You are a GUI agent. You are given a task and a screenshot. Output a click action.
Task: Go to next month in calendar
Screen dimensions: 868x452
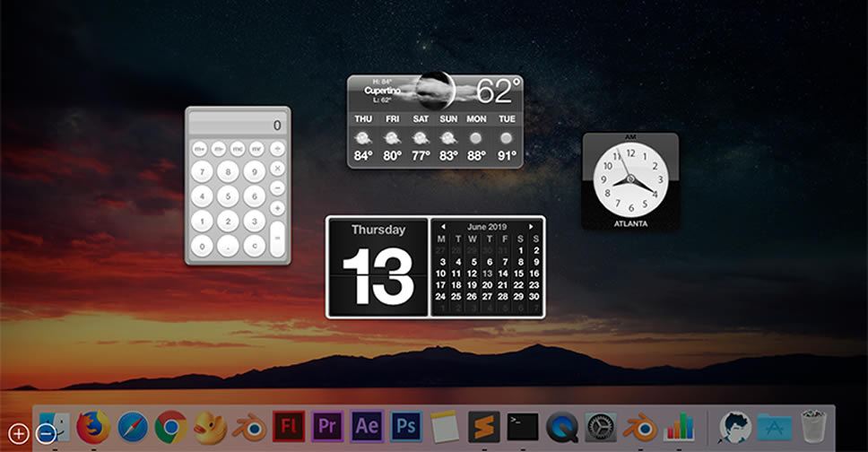click(531, 227)
